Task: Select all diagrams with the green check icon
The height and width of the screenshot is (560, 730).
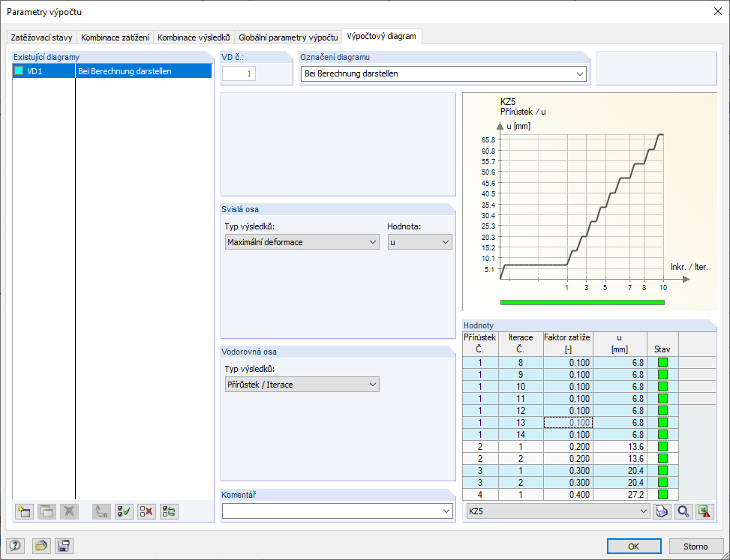Action: coord(125,511)
